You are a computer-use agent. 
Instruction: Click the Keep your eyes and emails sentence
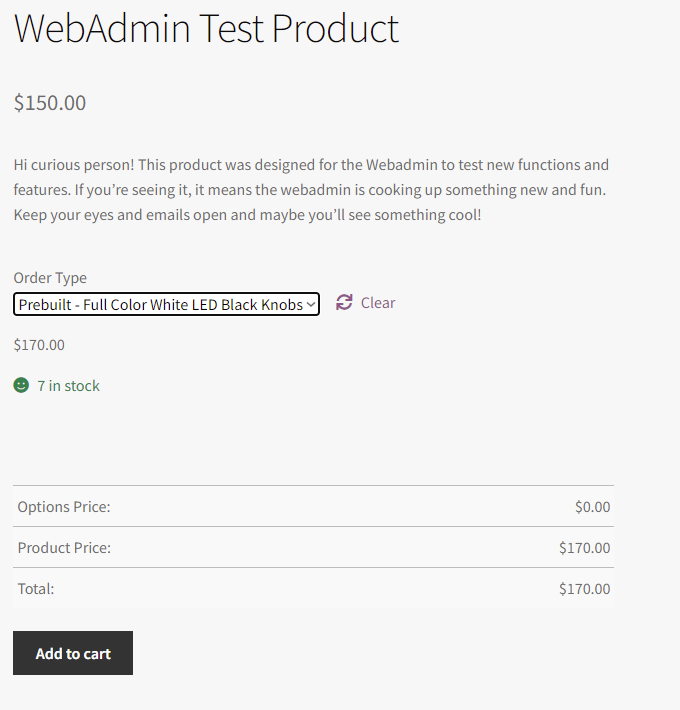[x=247, y=215]
